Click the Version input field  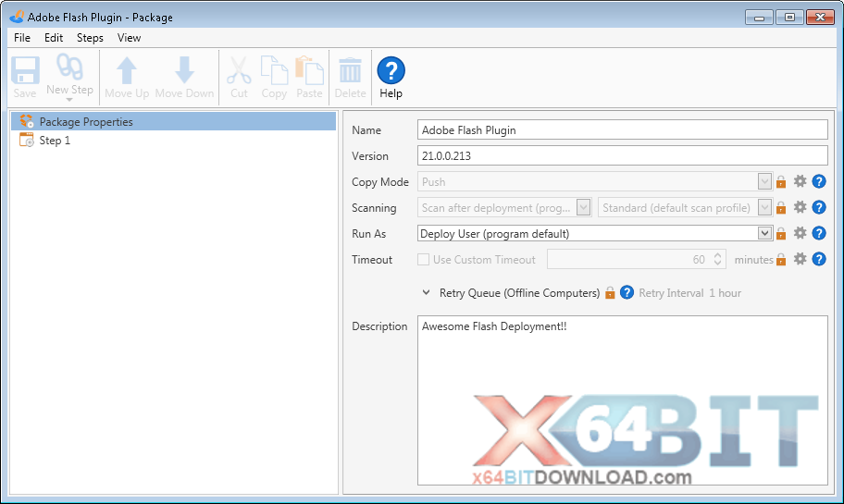pyautogui.click(x=622, y=156)
